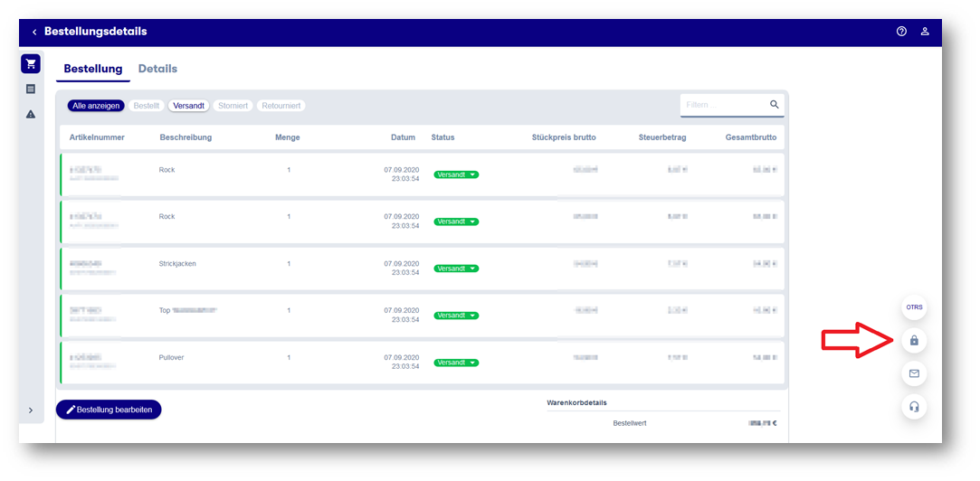The image size is (980, 481).
Task: Open Versandt status dropdown of first Rock row
Action: coord(456,174)
